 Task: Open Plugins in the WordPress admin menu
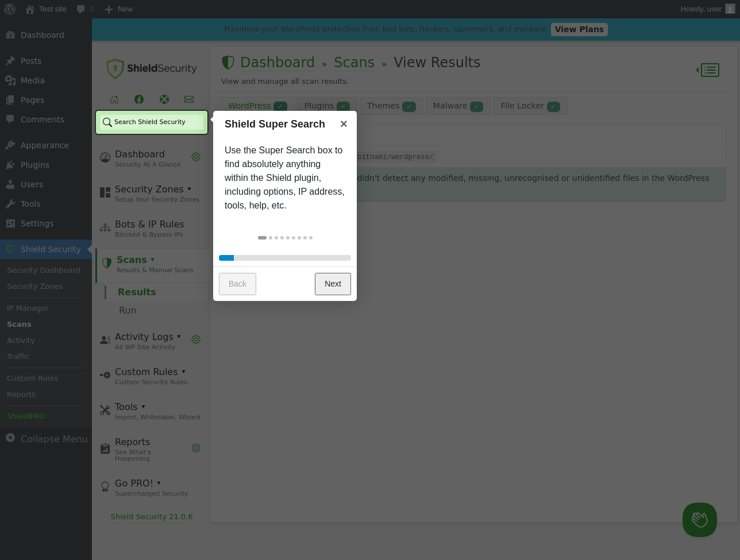46,165
